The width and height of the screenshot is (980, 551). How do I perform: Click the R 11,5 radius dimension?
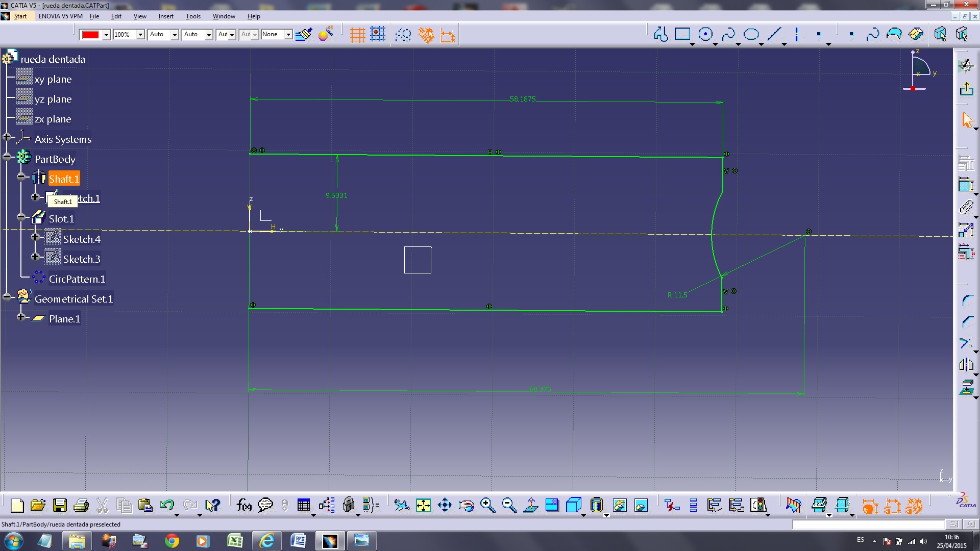point(677,295)
